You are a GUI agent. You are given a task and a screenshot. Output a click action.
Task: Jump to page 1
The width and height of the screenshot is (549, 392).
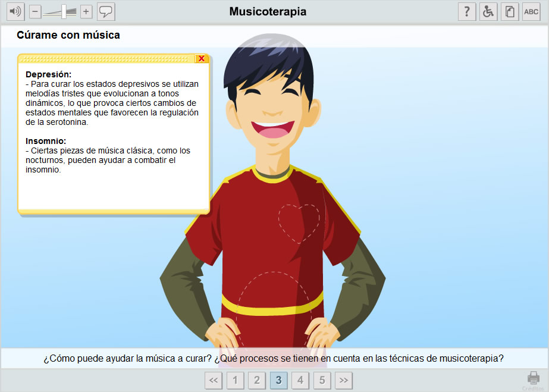pyautogui.click(x=236, y=380)
